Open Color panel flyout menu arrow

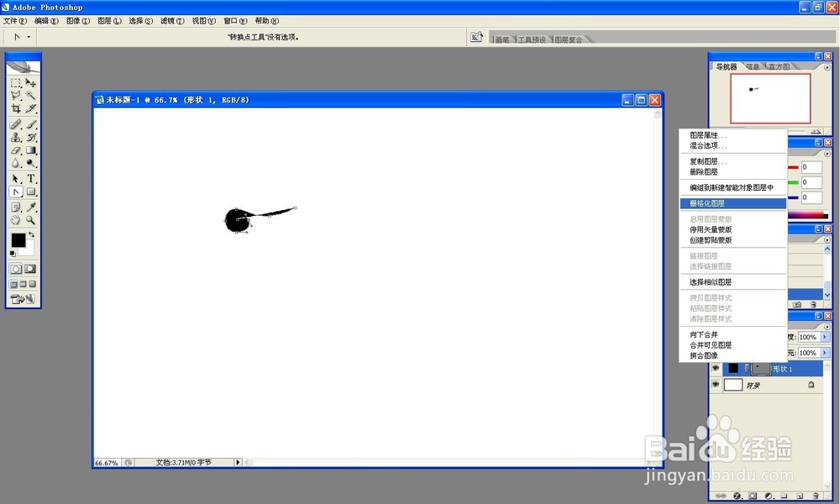click(827, 154)
